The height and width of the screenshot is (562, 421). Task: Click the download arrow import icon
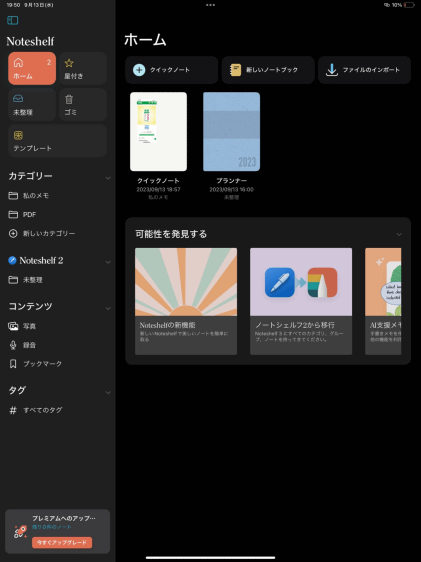[x=332, y=70]
